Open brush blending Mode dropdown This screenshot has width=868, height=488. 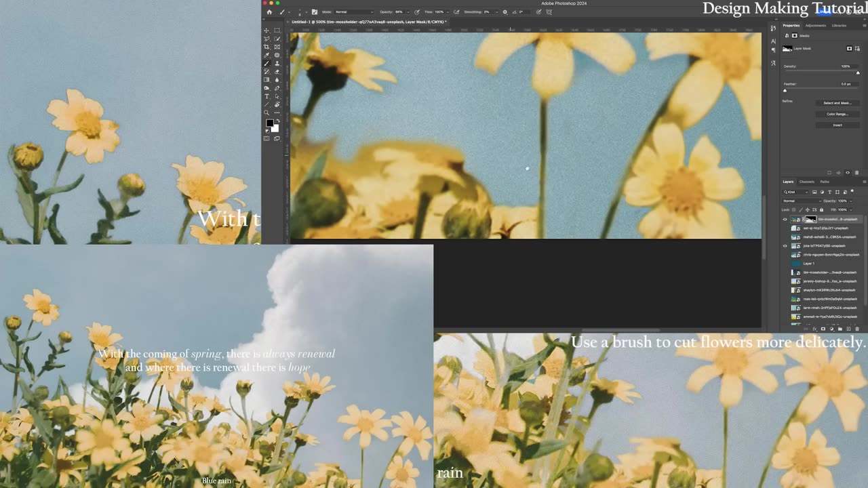click(x=354, y=12)
